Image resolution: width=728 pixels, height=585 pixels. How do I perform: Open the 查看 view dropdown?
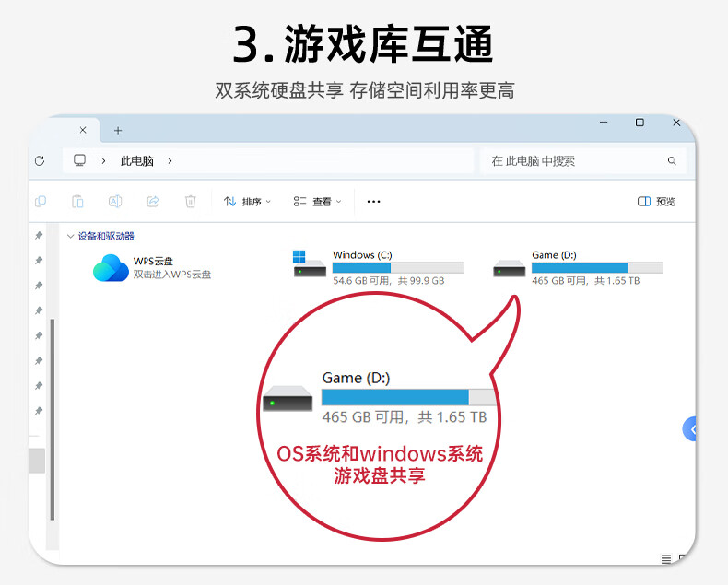tap(317, 202)
